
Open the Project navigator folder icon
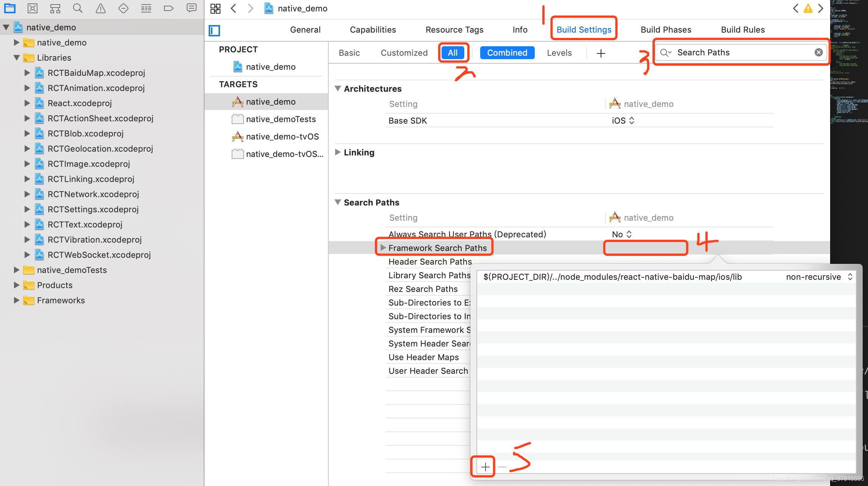coord(10,8)
